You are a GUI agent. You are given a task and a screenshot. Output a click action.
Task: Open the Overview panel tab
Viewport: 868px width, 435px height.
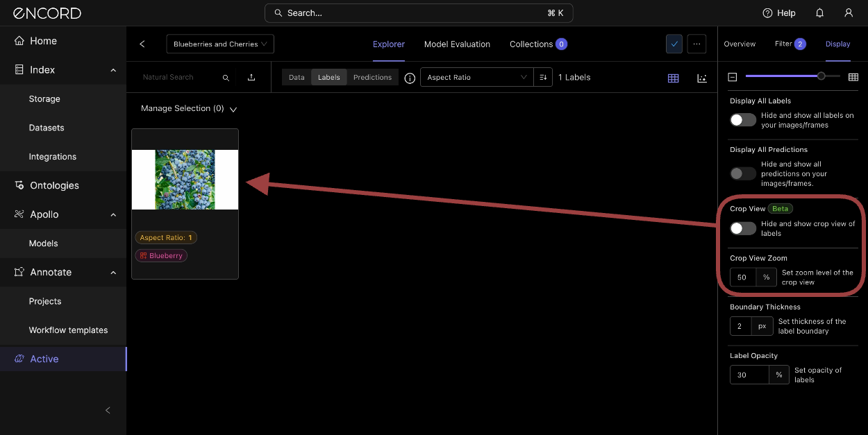coord(740,44)
